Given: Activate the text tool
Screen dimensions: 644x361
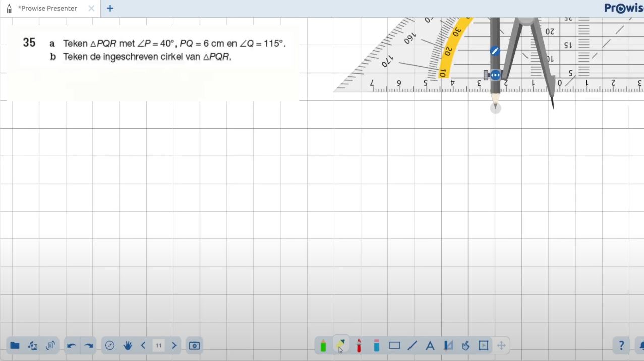Looking at the screenshot, I should point(430,346).
